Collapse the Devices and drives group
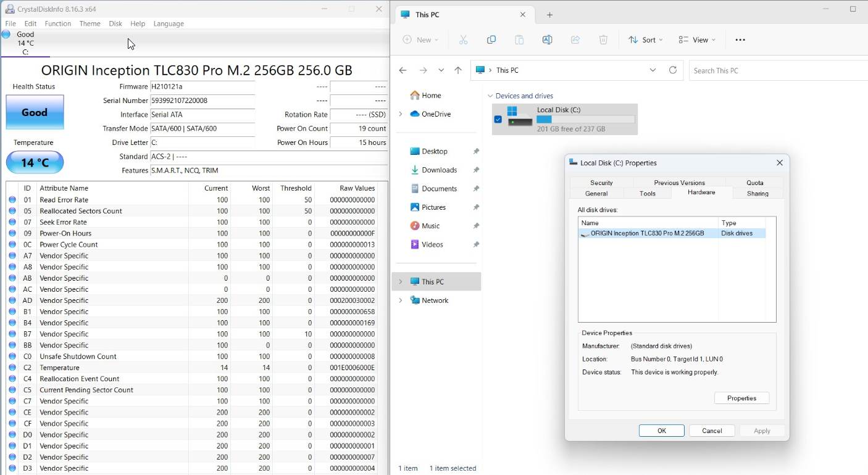This screenshot has width=868, height=475. click(x=491, y=96)
